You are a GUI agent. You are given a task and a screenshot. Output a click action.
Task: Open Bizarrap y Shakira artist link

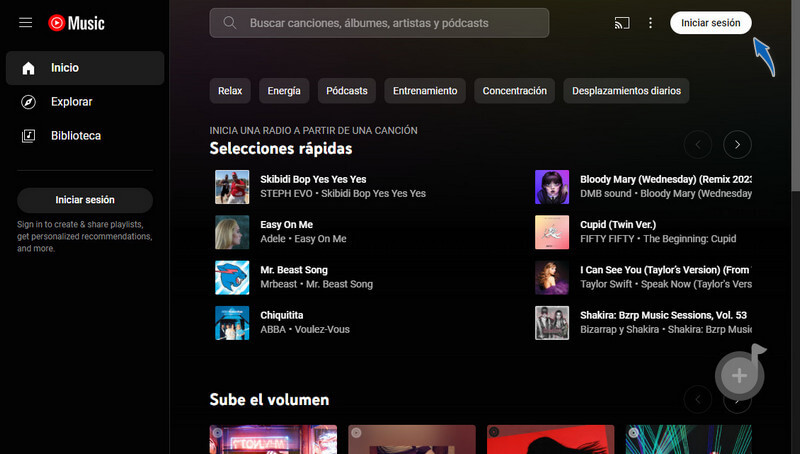click(x=619, y=330)
